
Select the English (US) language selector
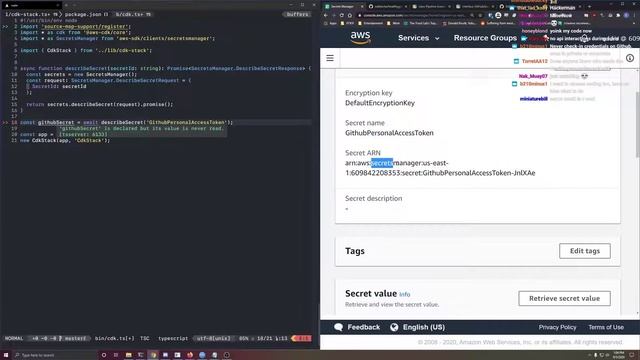tap(424, 327)
